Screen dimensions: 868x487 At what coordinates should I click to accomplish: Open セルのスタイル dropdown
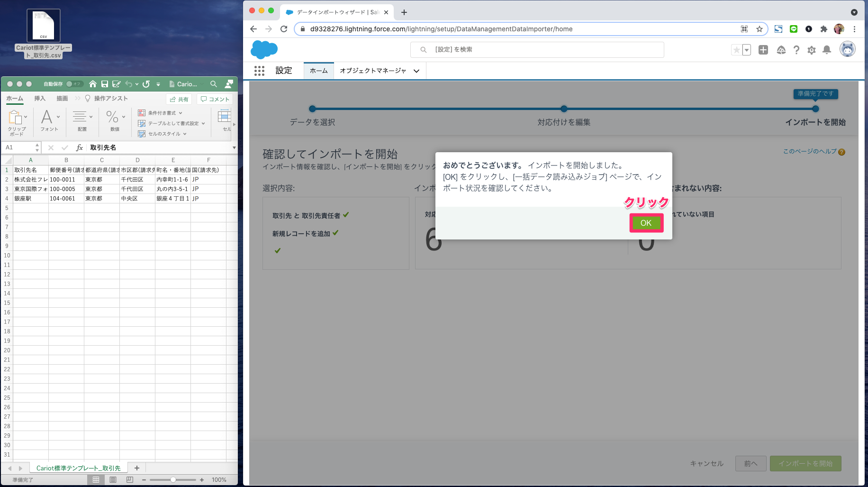tap(162, 134)
